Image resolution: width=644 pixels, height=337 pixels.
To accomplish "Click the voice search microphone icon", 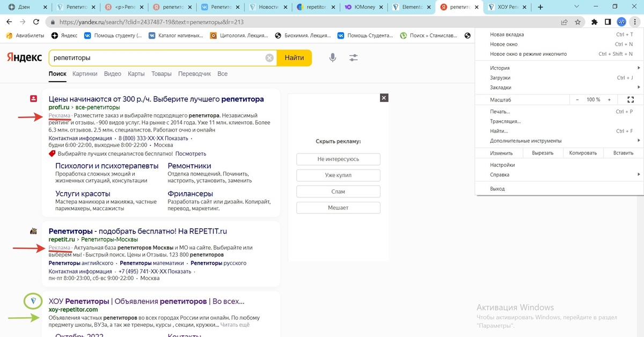I will tap(333, 58).
